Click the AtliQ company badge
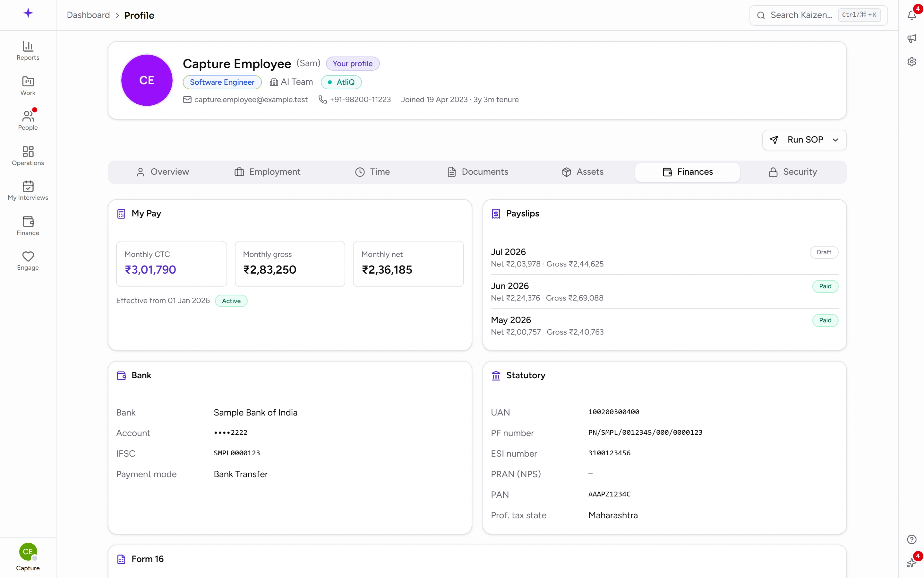The width and height of the screenshot is (924, 578). click(341, 82)
